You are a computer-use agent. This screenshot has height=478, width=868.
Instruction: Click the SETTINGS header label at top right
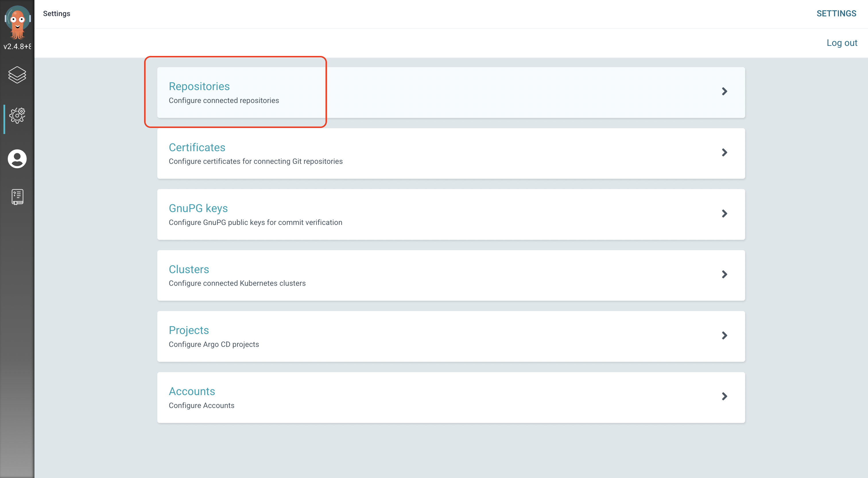(x=836, y=13)
